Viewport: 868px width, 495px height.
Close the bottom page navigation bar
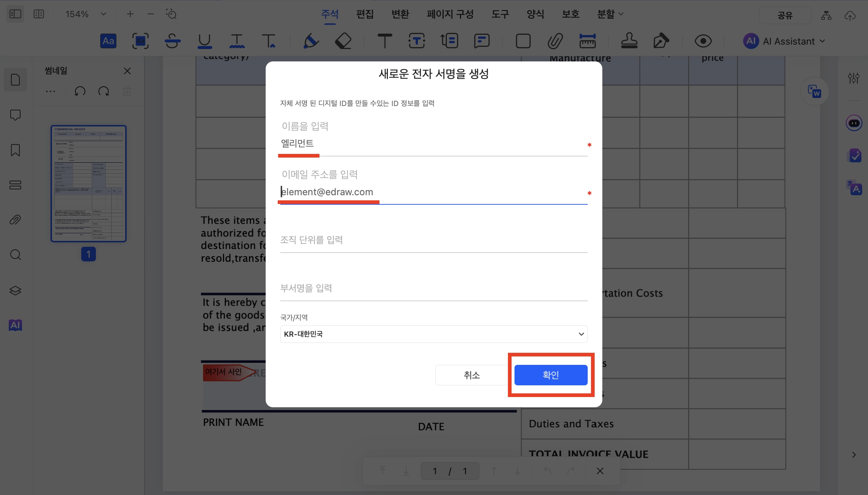point(600,471)
